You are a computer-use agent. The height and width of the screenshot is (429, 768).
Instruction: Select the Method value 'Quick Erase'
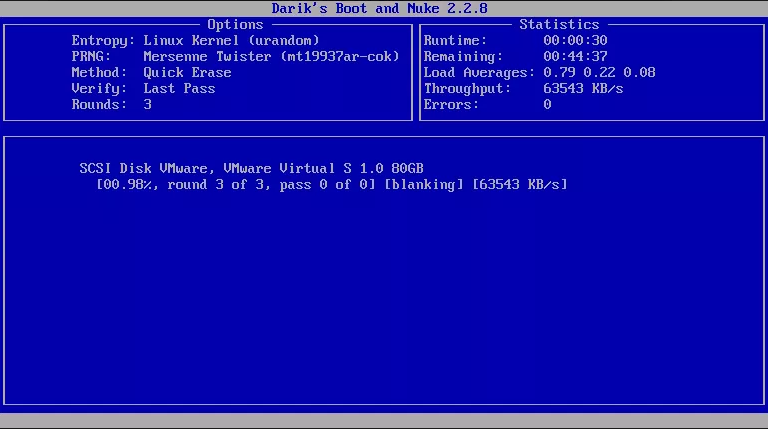click(x=187, y=72)
